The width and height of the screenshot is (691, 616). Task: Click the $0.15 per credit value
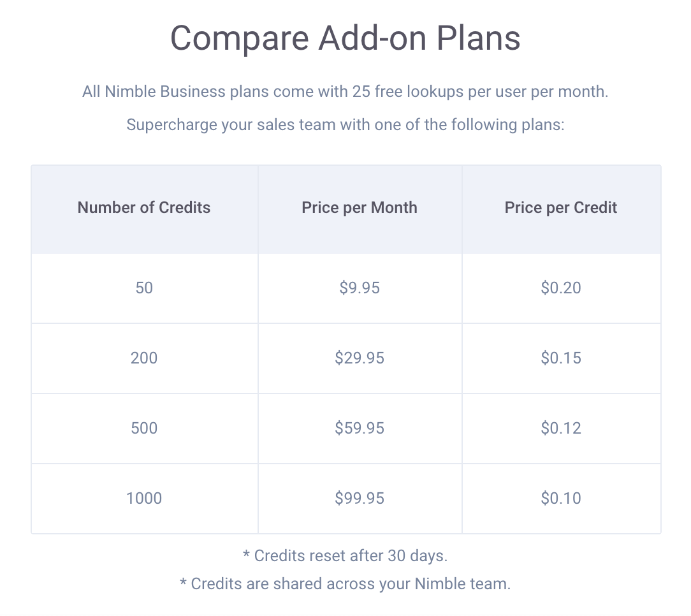(561, 358)
